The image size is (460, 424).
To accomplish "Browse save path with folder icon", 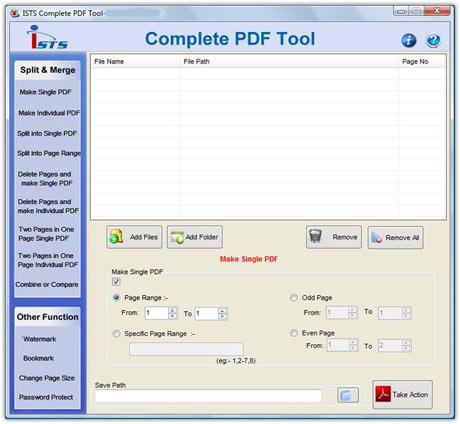I will [348, 395].
